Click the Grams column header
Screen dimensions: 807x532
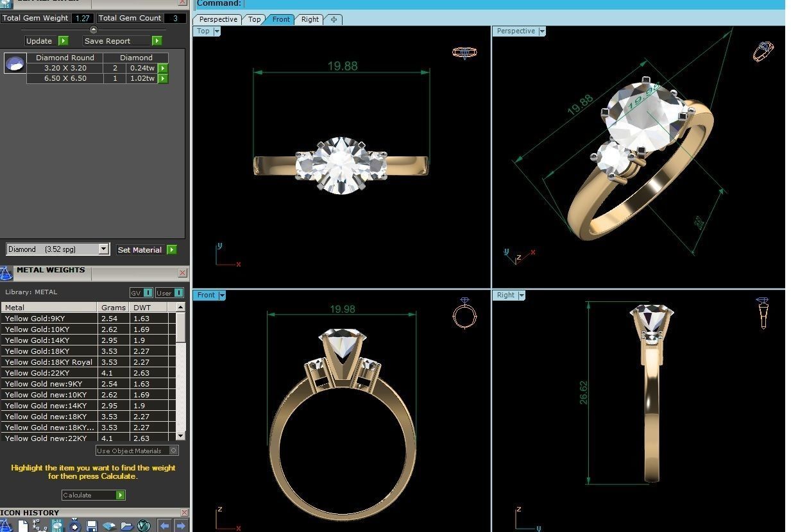[114, 307]
